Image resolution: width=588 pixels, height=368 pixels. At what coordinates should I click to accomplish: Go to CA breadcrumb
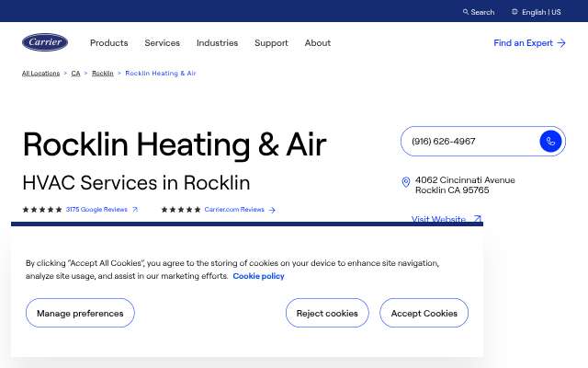75,74
